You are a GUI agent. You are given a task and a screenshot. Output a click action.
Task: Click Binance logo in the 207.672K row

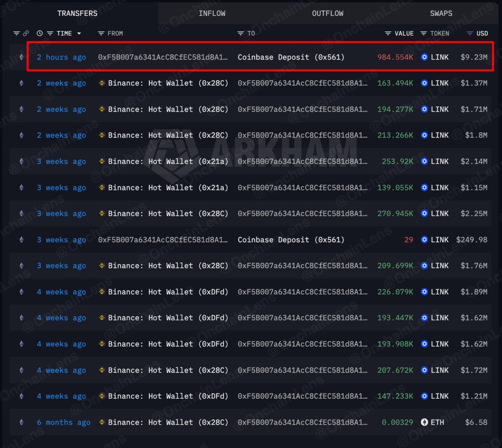tap(102, 370)
